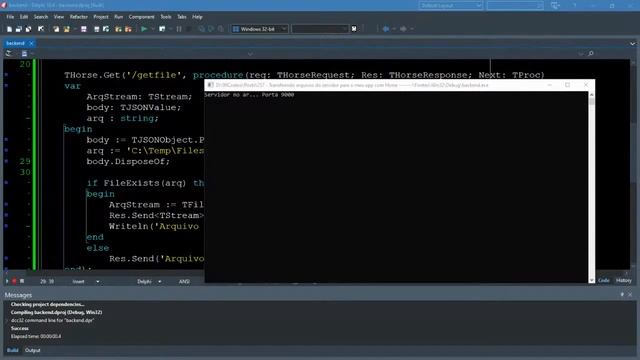
Task: Open the Edit menu
Action: tap(24, 17)
